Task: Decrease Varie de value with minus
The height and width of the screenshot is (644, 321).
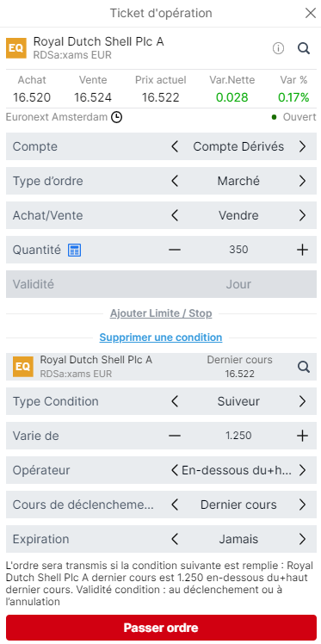Action: [x=175, y=436]
